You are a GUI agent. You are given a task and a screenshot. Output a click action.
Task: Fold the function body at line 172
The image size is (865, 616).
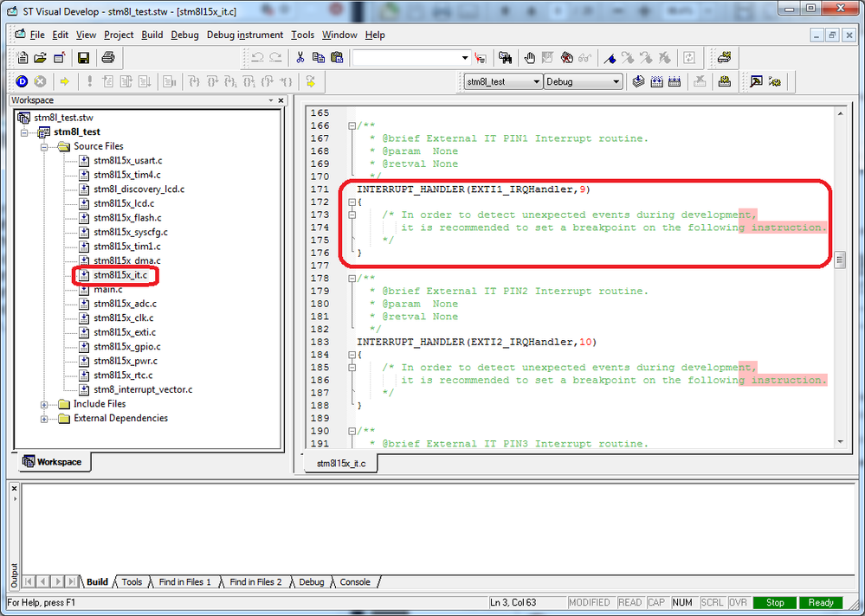[352, 202]
